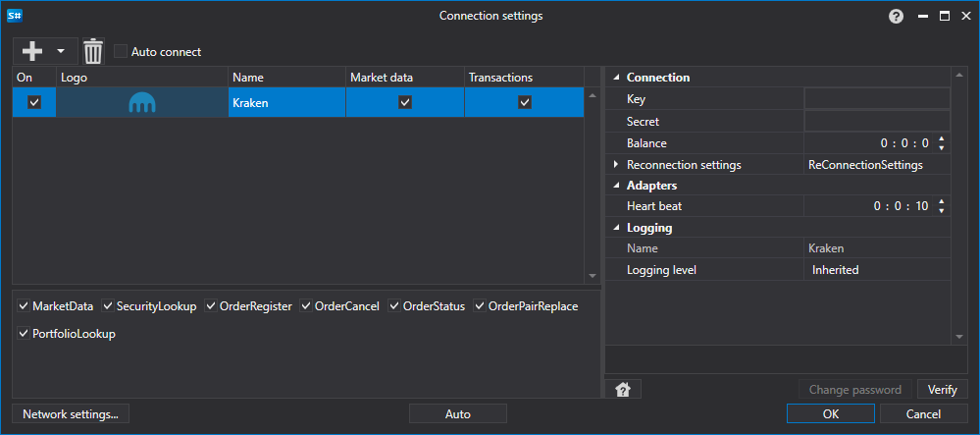Click the Balance 0 : 0 : 0 value

904,143
